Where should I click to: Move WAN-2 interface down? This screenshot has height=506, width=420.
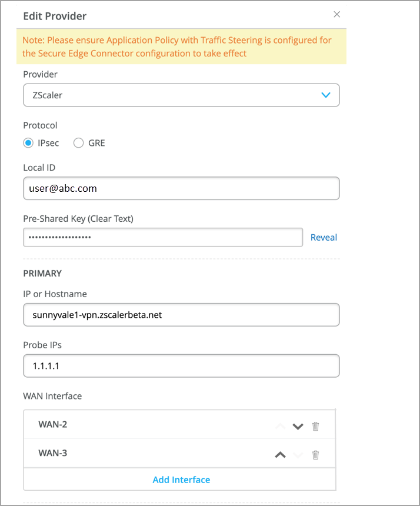[x=298, y=426]
